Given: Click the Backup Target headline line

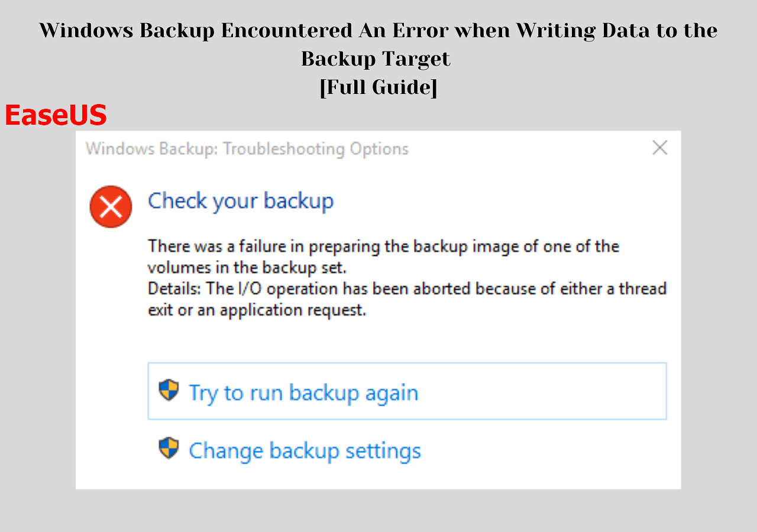Looking at the screenshot, I should (x=376, y=59).
